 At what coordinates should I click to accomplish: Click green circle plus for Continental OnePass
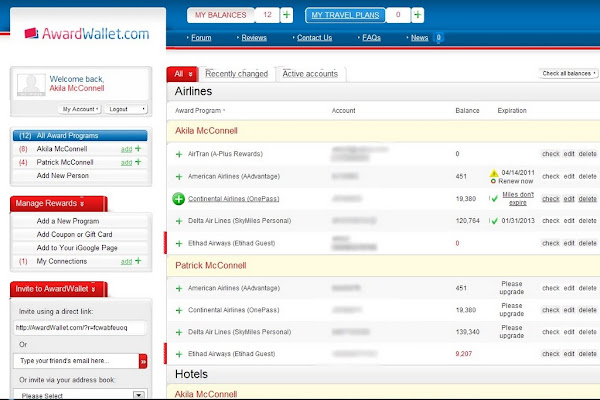tap(178, 199)
